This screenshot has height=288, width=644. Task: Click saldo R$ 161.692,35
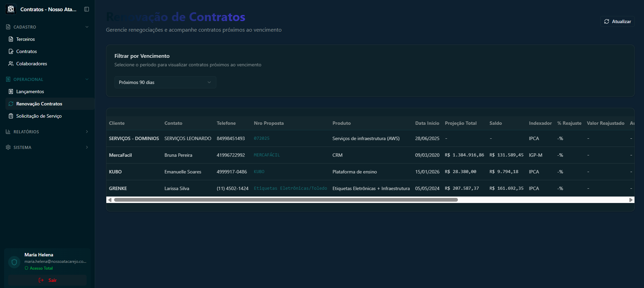coord(506,188)
